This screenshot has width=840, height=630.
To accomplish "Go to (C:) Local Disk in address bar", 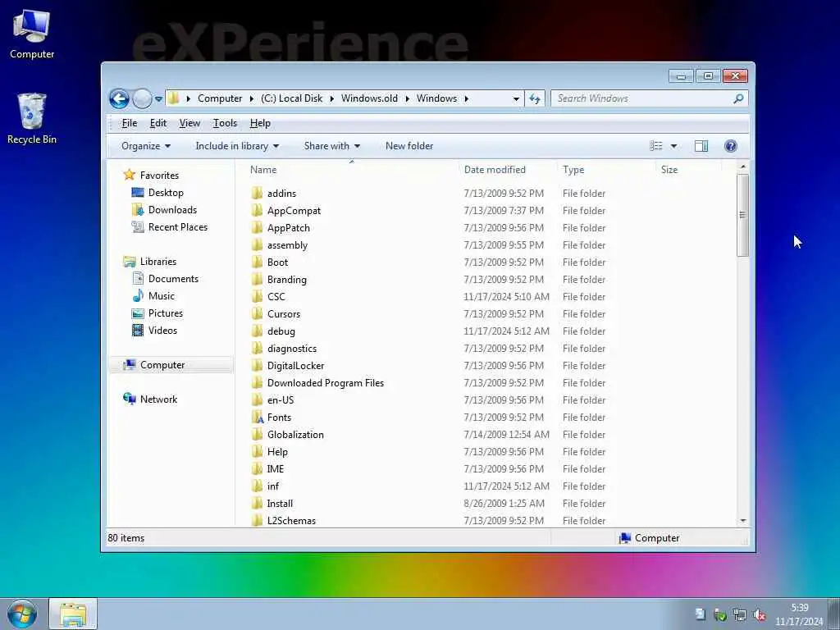I will 291,98.
